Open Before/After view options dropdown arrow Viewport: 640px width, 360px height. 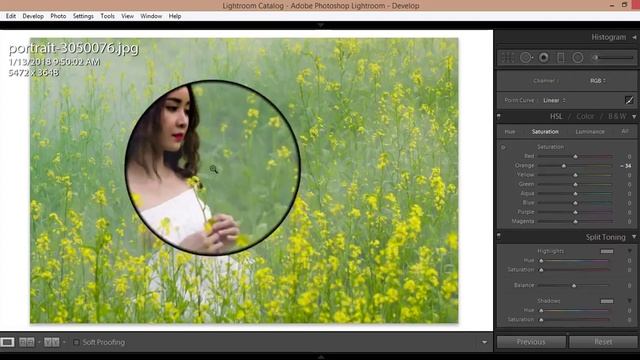click(64, 342)
